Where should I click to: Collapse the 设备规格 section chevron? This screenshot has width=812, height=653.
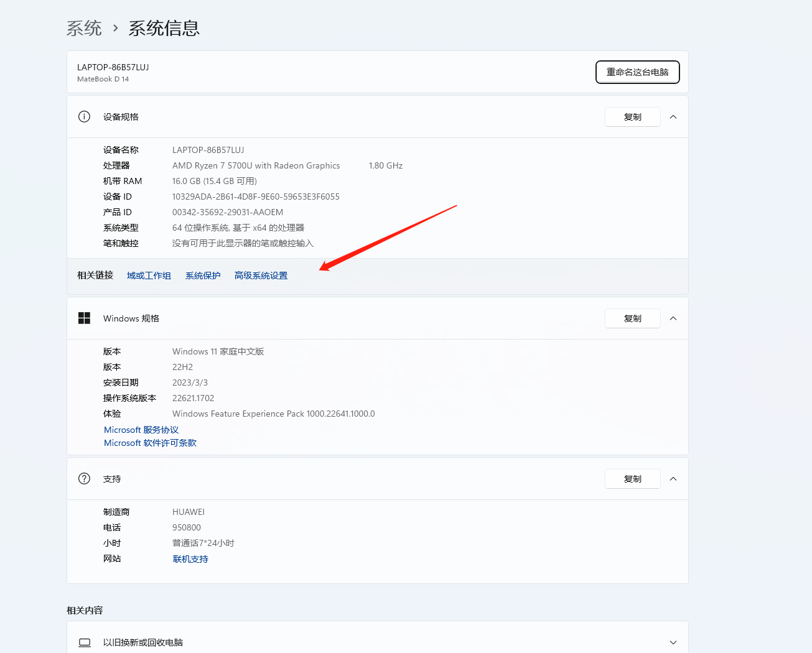673,117
